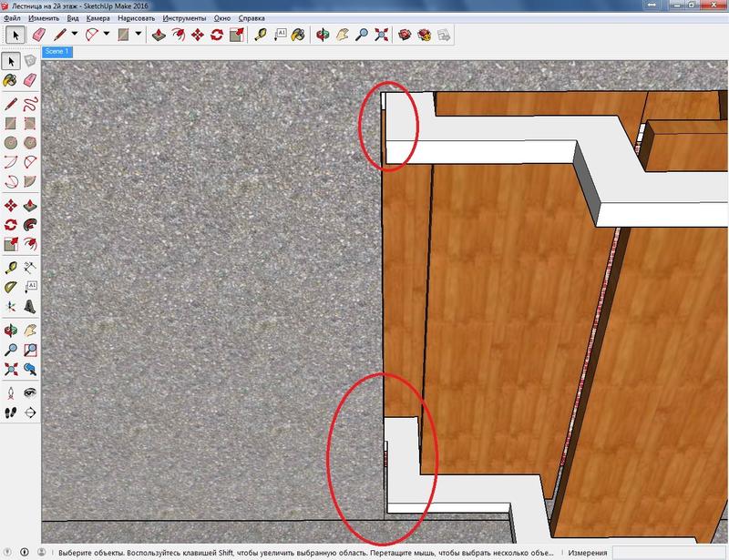Image resolution: width=729 pixels, height=560 pixels.
Task: Expand the Line tool dropdown arrow
Action: 75,35
